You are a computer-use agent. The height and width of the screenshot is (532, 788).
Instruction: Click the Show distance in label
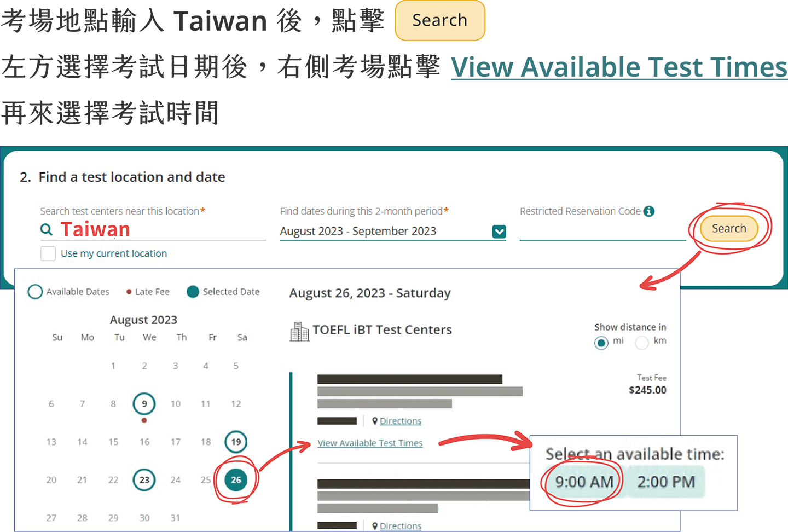tap(630, 327)
